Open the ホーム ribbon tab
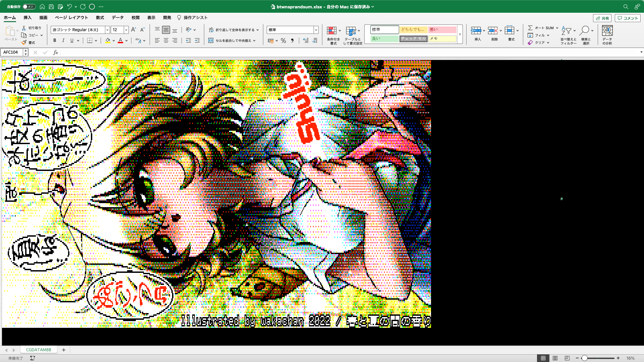 point(10,18)
